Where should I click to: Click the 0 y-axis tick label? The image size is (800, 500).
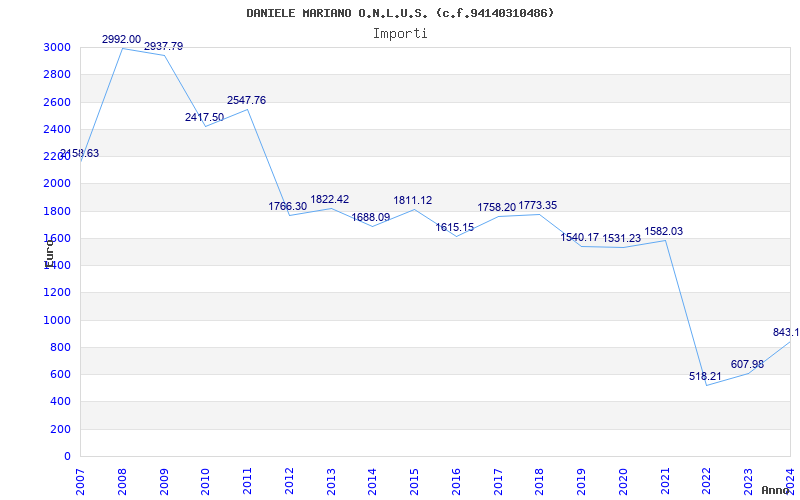(x=68, y=457)
